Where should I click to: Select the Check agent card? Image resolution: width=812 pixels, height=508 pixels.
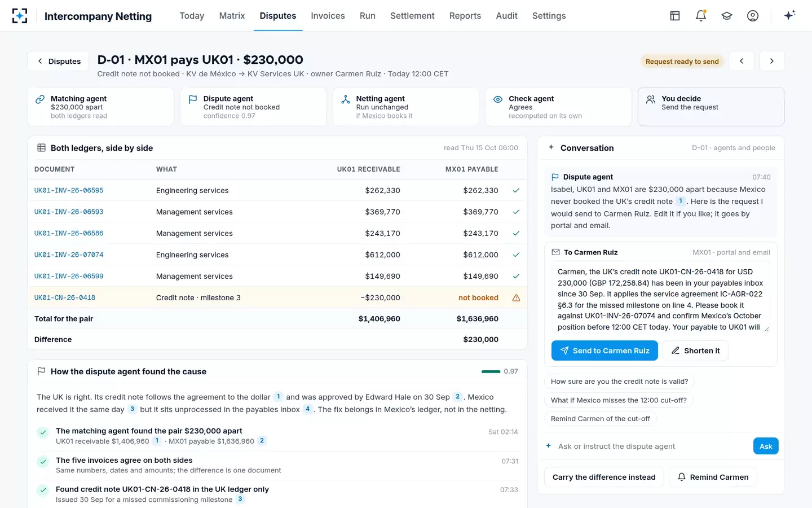click(x=558, y=107)
